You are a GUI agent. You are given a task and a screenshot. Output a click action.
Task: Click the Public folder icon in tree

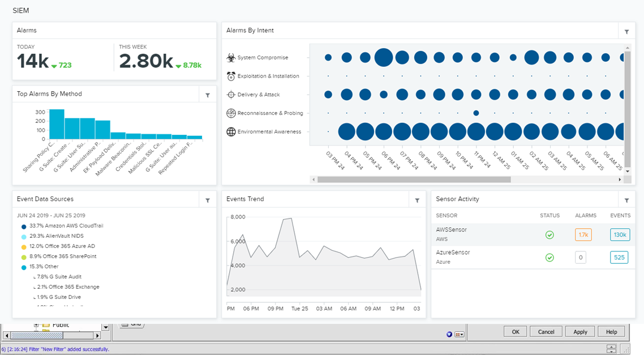pos(45,325)
